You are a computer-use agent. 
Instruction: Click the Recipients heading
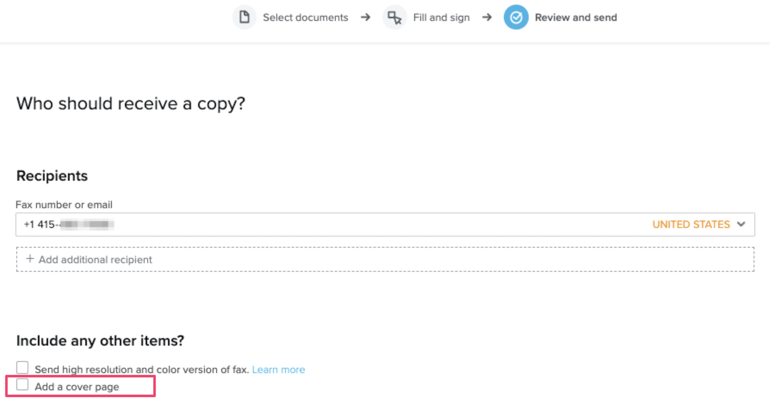click(x=52, y=176)
